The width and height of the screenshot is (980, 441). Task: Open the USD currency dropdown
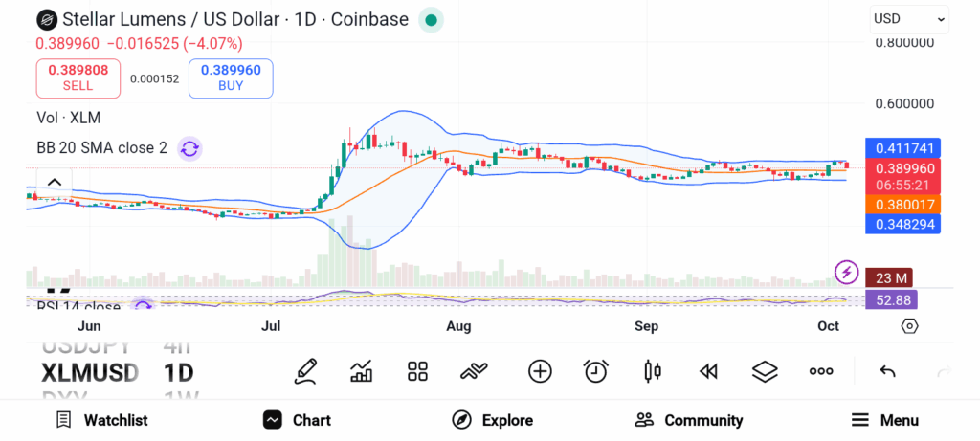pos(908,18)
